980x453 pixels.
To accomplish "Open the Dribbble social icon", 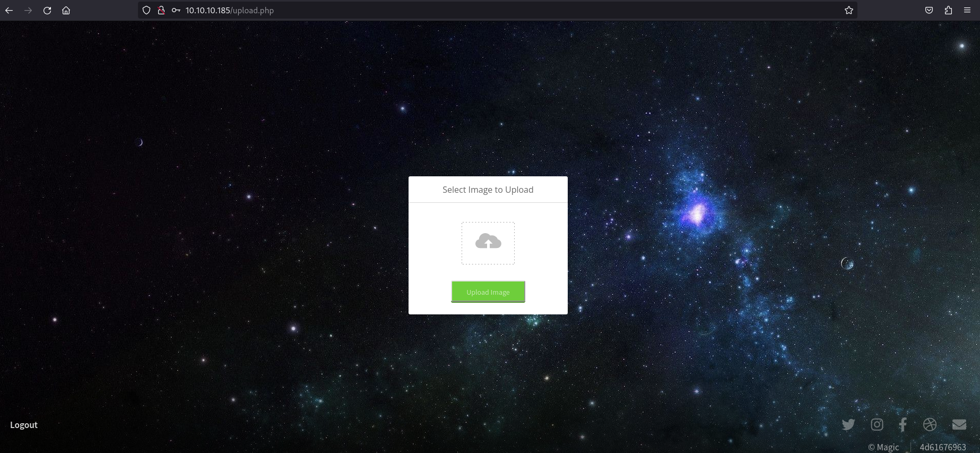I will [x=930, y=424].
